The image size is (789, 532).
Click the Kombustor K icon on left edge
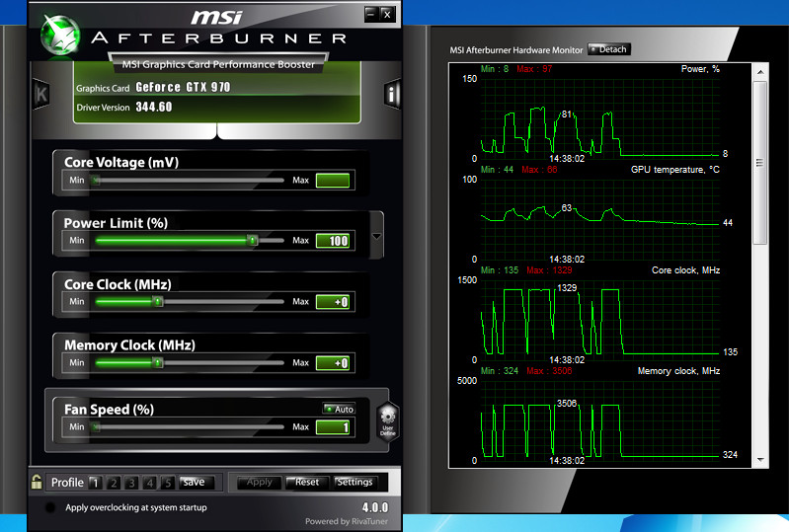point(41,94)
